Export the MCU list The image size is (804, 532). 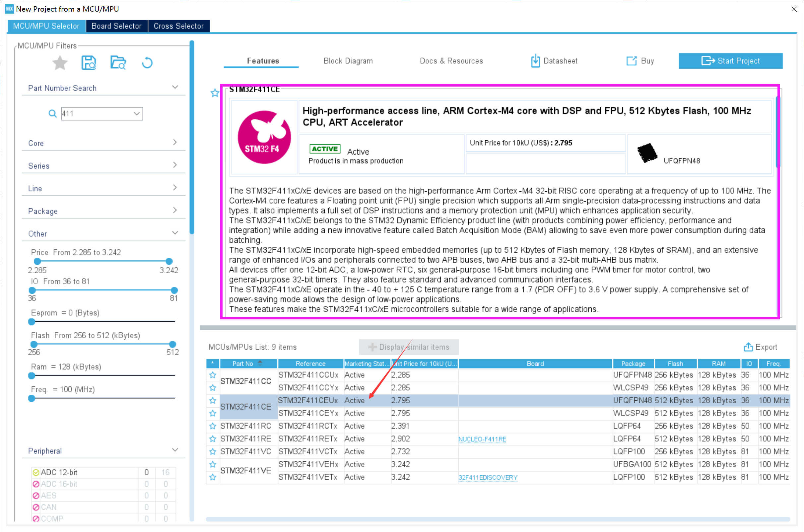(760, 347)
